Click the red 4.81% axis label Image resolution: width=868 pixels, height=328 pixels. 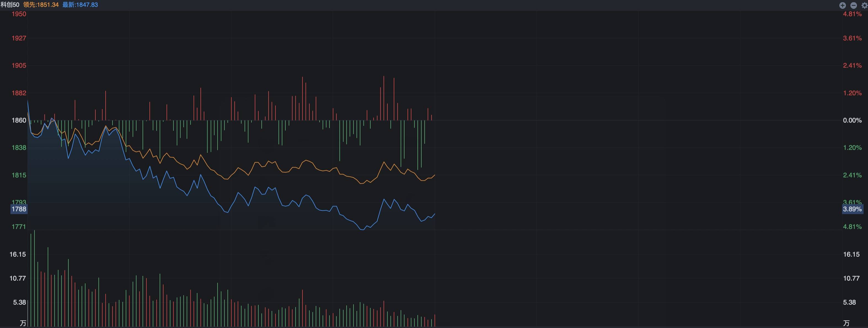click(x=853, y=14)
